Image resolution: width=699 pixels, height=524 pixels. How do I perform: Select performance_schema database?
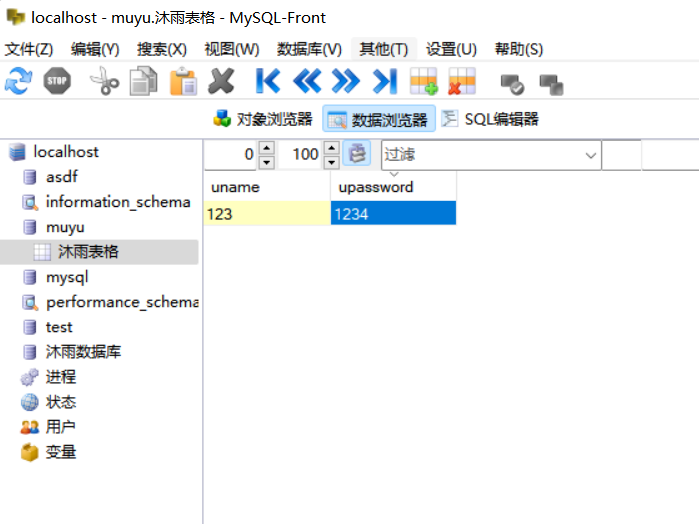tap(122, 302)
